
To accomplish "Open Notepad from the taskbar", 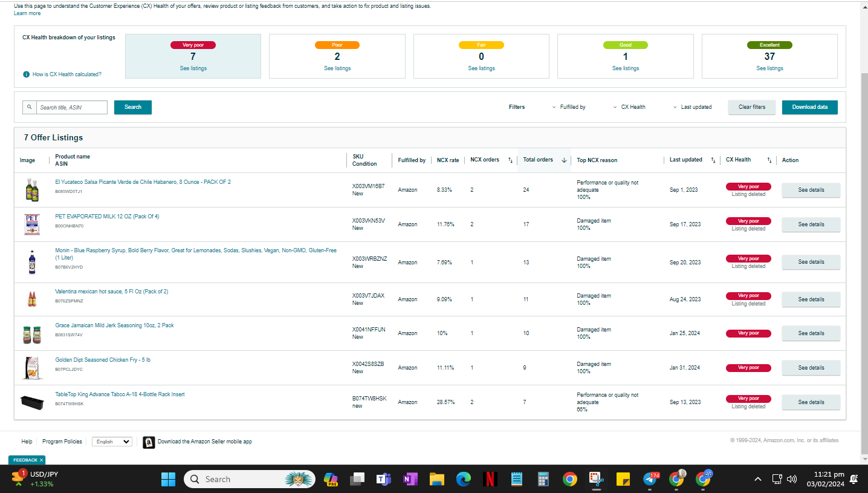I will [x=517, y=479].
